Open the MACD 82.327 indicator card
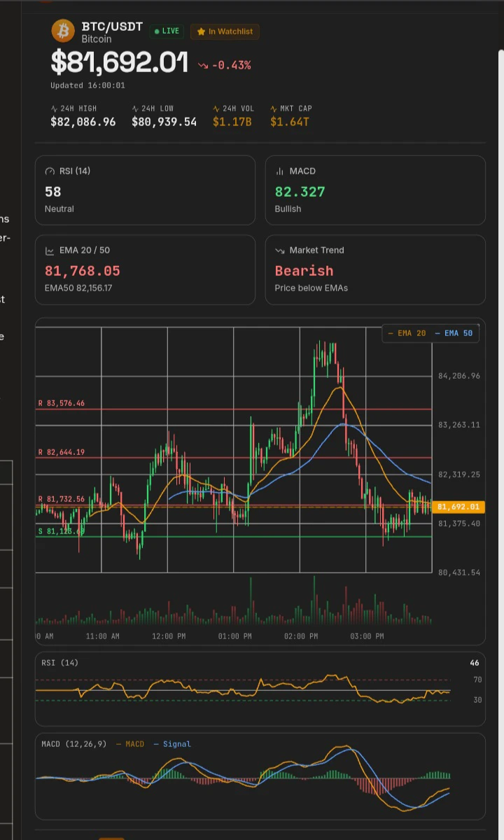This screenshot has height=840, width=504. (375, 190)
